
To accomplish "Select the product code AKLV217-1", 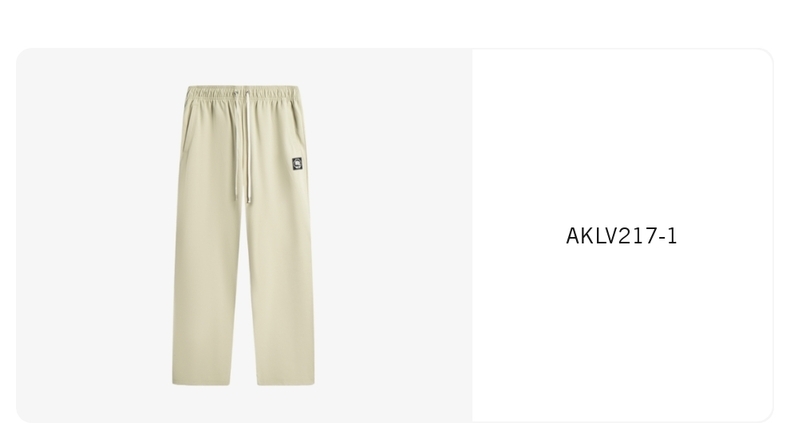I will pos(621,236).
